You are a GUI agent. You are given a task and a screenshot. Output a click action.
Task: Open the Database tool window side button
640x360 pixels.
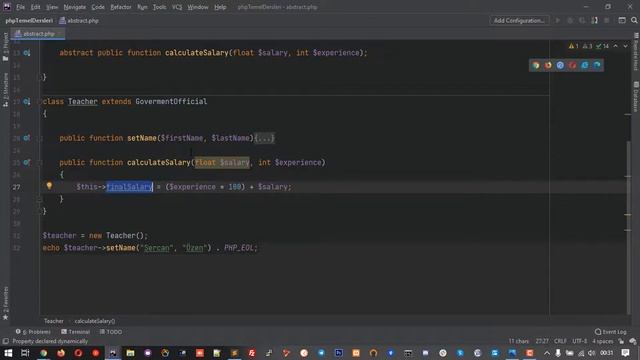(x=636, y=96)
